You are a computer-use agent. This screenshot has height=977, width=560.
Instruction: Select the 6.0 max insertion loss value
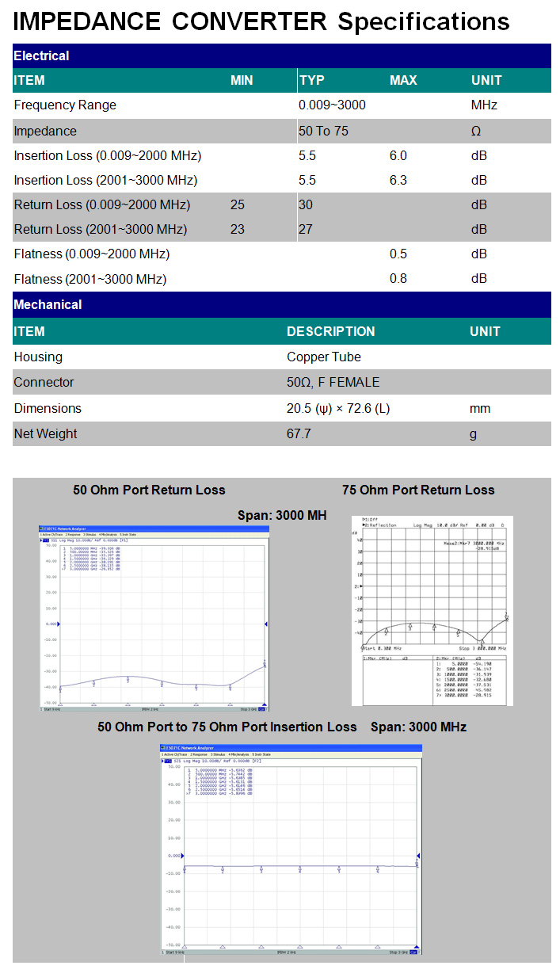pyautogui.click(x=398, y=155)
